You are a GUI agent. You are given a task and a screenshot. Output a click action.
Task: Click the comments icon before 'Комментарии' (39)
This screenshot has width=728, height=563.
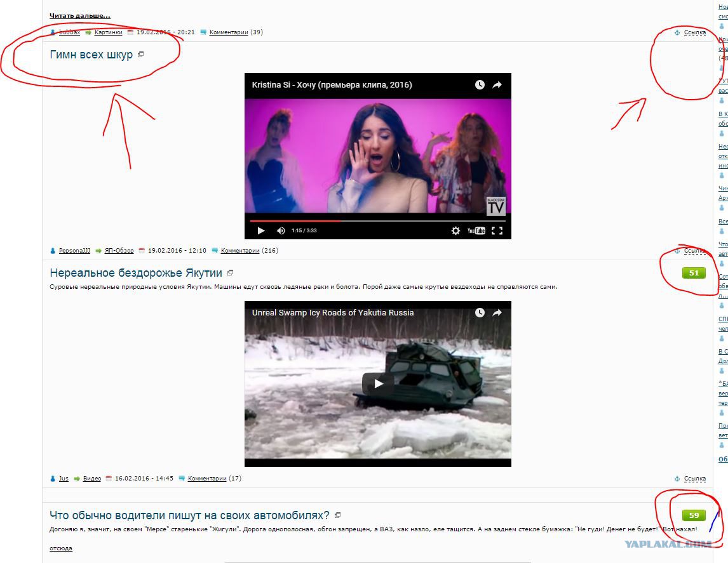pos(203,32)
